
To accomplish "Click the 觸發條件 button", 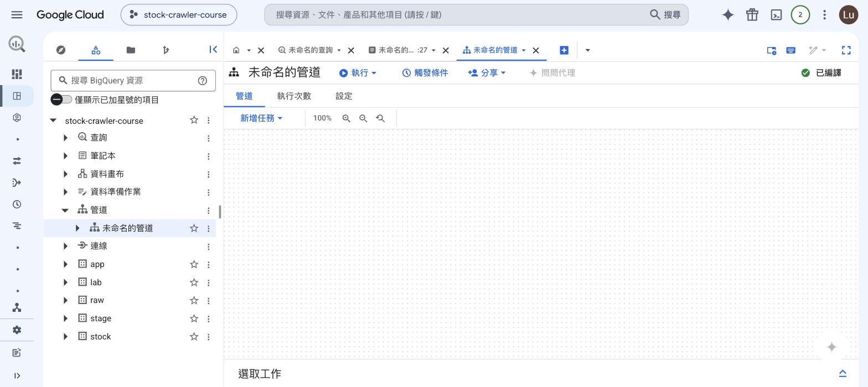I will click(425, 73).
